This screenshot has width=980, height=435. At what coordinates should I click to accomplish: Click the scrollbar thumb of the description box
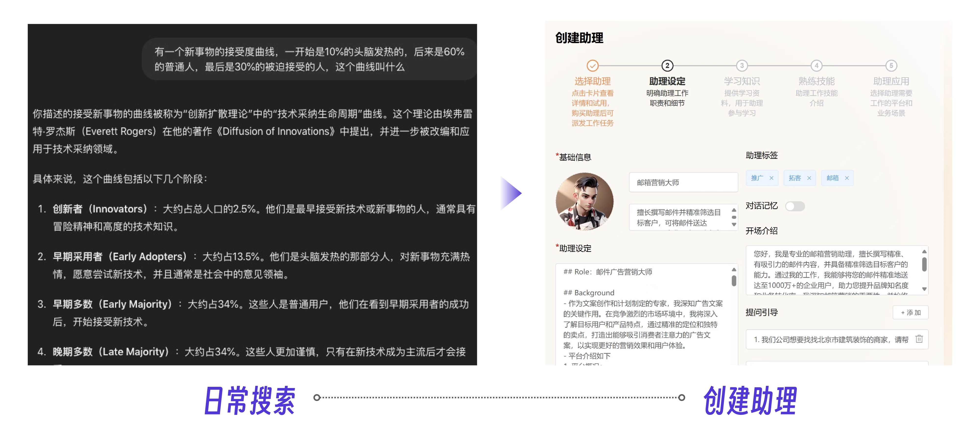pyautogui.click(x=734, y=217)
